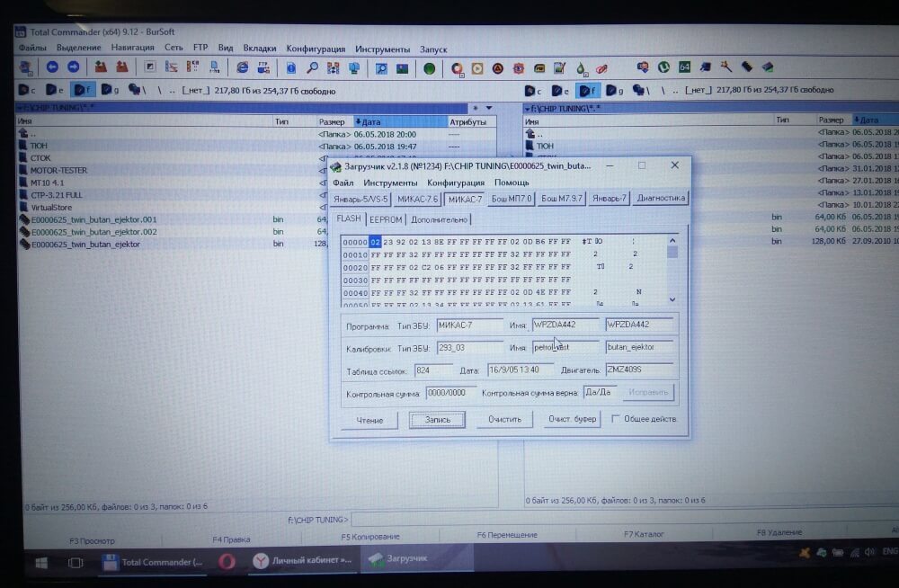This screenshot has width=899, height=588.
Task: Open uTorrent via its toolbar icon
Action: (x=662, y=67)
